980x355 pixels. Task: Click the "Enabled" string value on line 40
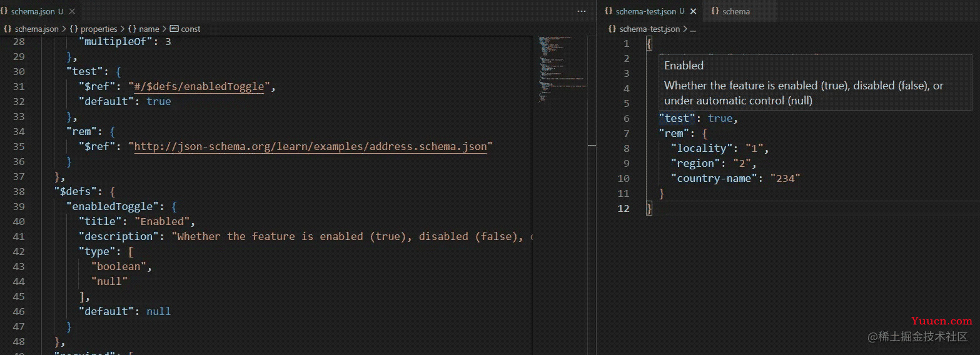162,221
